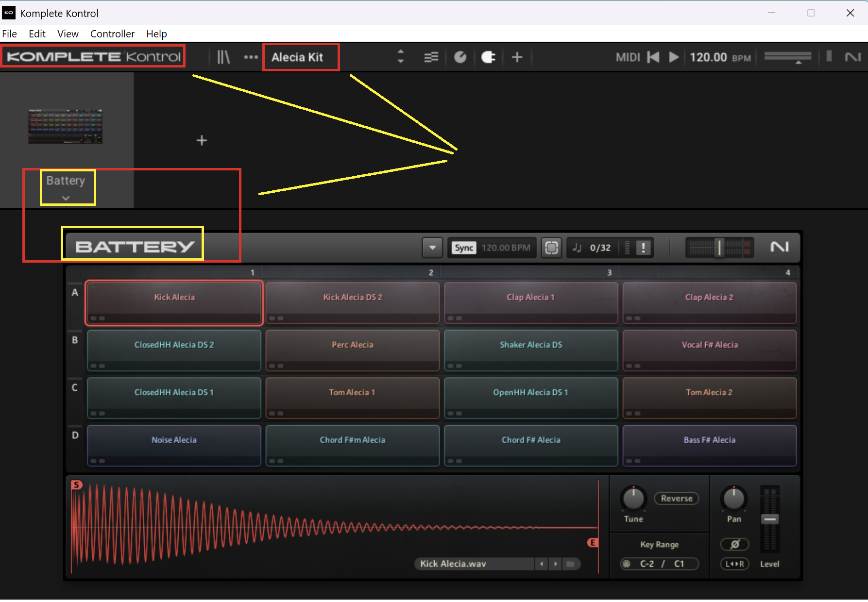The height and width of the screenshot is (602, 868).
Task: Toggle the plug-in view icon
Action: coord(488,57)
